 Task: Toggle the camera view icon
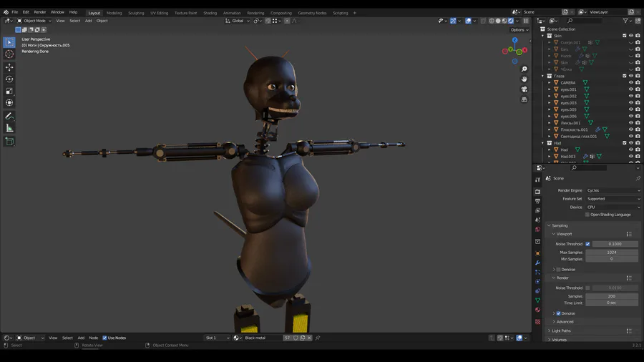524,89
